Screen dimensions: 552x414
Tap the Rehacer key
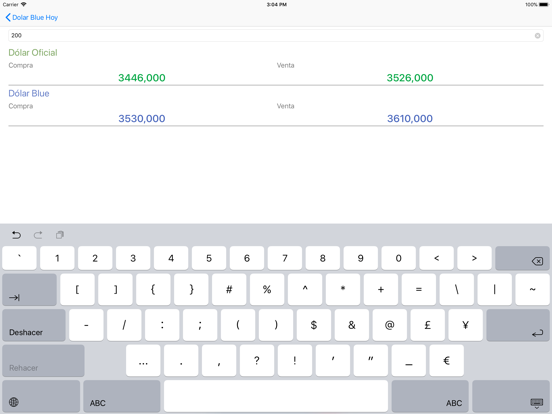point(43,360)
